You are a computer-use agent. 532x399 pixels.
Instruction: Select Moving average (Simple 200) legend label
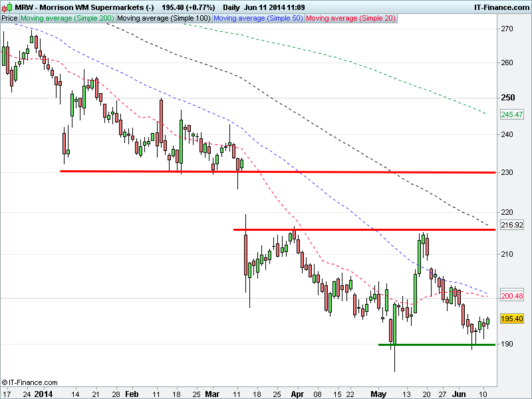[x=67, y=19]
